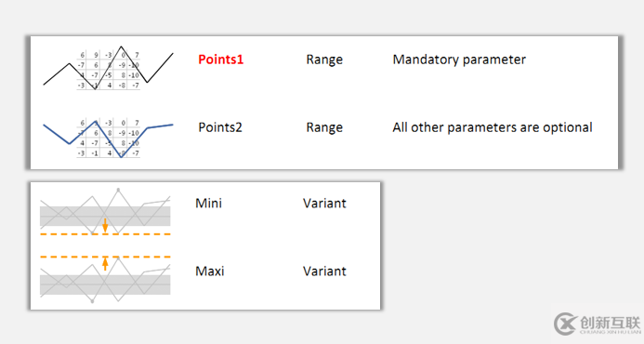
Task: Select the Maxi parameter label
Action: [209, 271]
